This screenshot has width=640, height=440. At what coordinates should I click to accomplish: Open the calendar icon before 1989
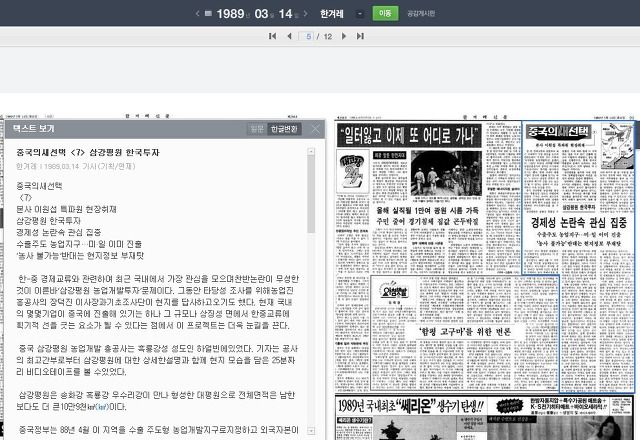tap(208, 13)
